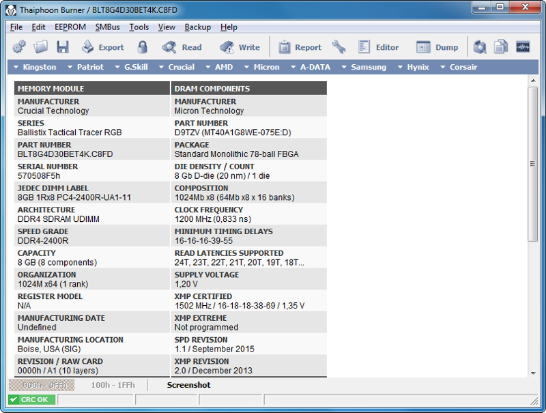Open the Samsung dropdown list

click(364, 67)
